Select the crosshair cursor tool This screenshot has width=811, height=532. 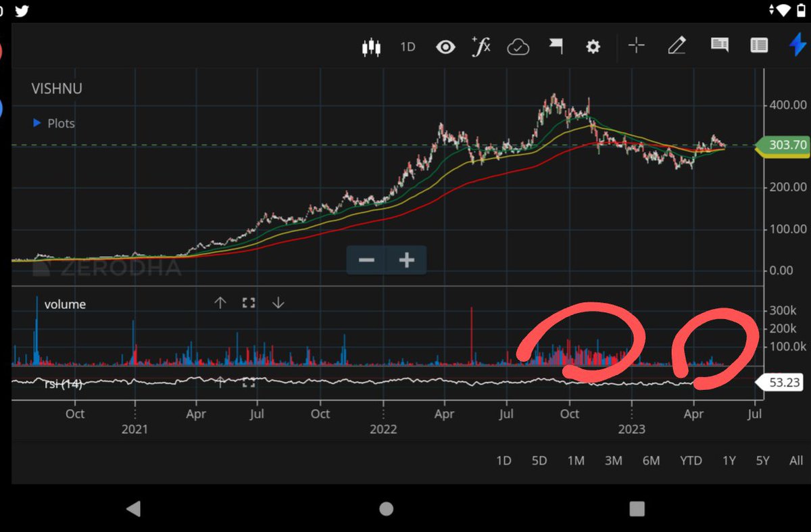636,46
